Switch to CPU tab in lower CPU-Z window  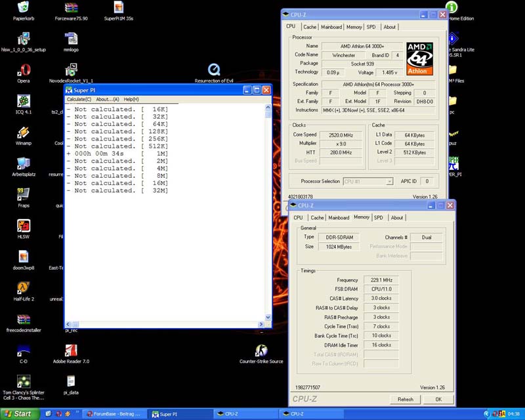point(298,218)
